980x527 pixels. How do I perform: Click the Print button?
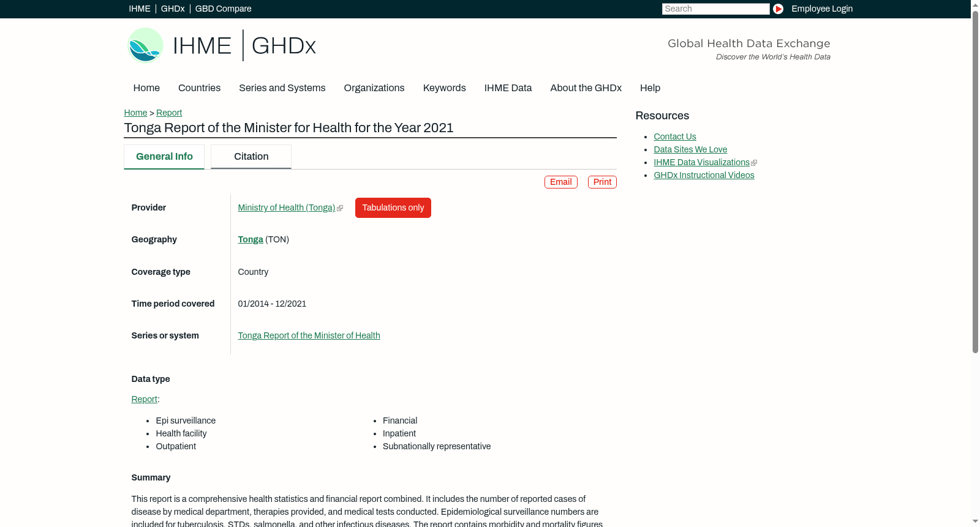point(602,182)
